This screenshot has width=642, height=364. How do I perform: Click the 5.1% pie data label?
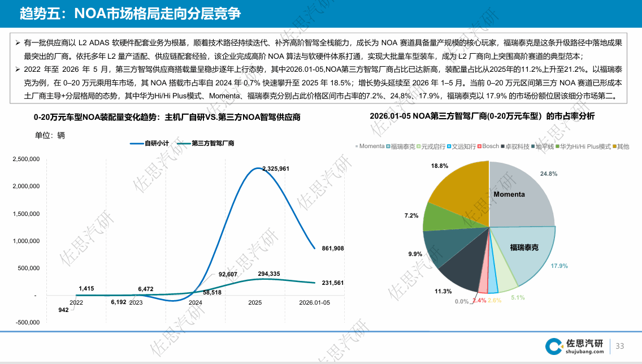518,298
